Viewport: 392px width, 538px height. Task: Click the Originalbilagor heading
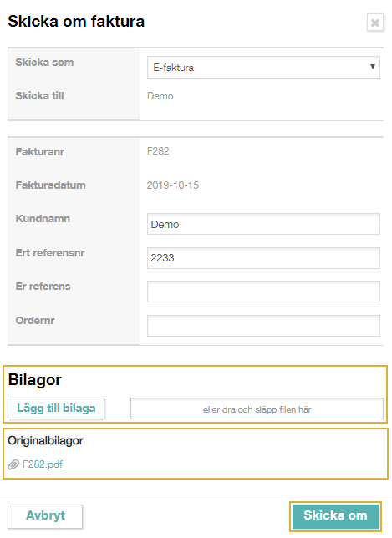[45, 440]
